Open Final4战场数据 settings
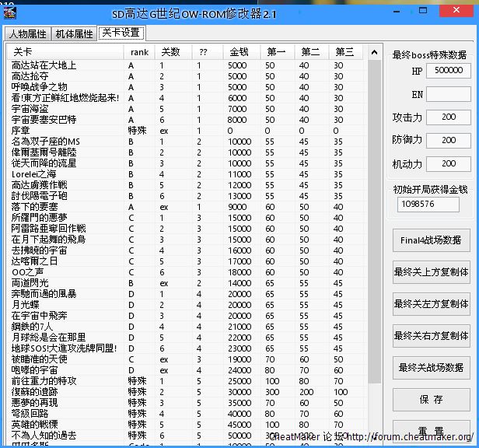The height and width of the screenshot is (448, 479). [x=431, y=241]
